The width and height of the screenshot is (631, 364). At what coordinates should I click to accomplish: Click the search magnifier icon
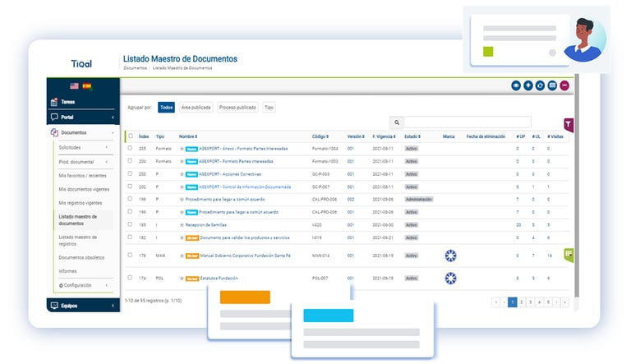coord(397,122)
